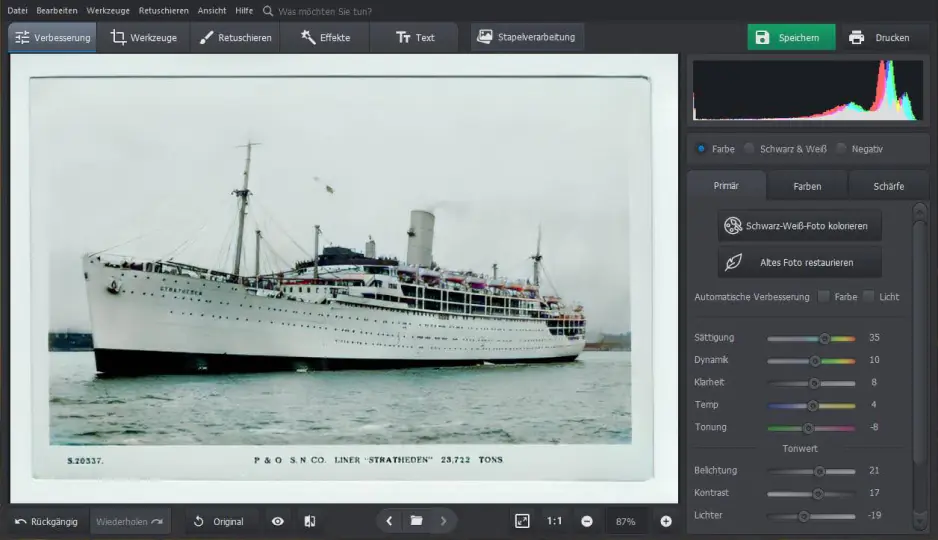This screenshot has height=540, width=938.
Task: Click the histogram display
Action: (808, 90)
